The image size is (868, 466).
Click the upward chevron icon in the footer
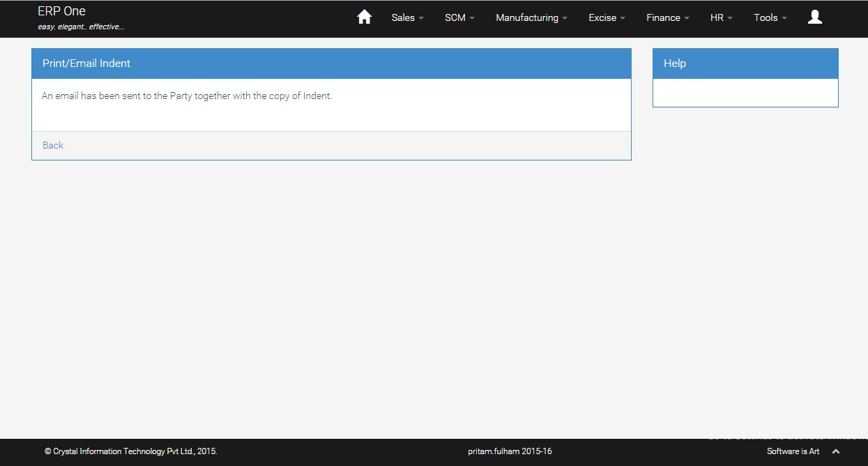pyautogui.click(x=835, y=451)
